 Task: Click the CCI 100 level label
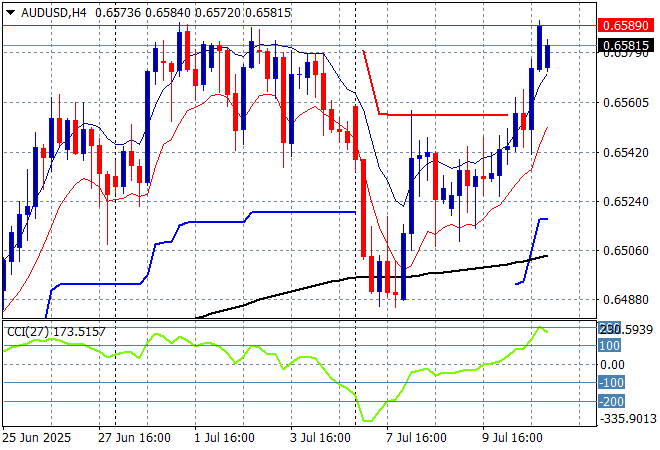click(610, 345)
